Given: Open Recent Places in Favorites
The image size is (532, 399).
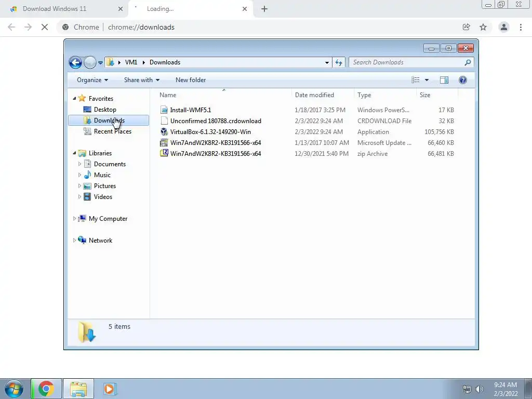Looking at the screenshot, I should point(113,131).
